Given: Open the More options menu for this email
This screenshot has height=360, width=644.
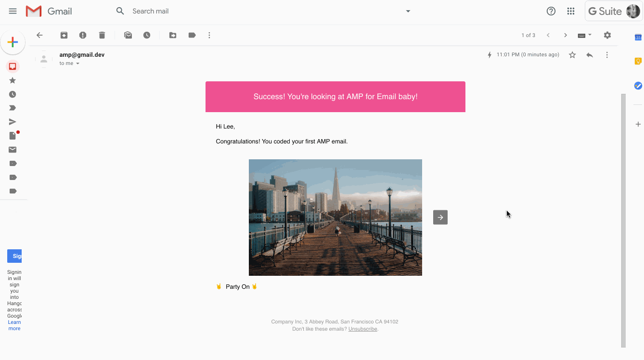Looking at the screenshot, I should [x=607, y=54].
